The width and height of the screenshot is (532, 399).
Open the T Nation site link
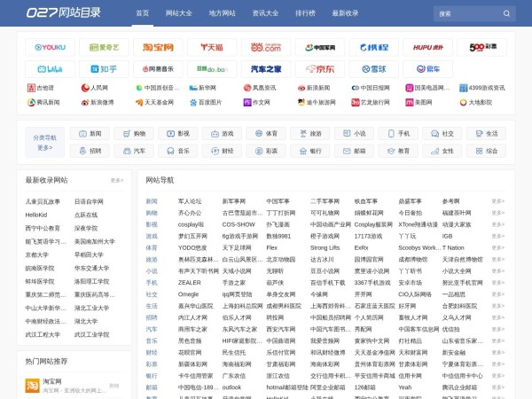[x=453, y=247]
